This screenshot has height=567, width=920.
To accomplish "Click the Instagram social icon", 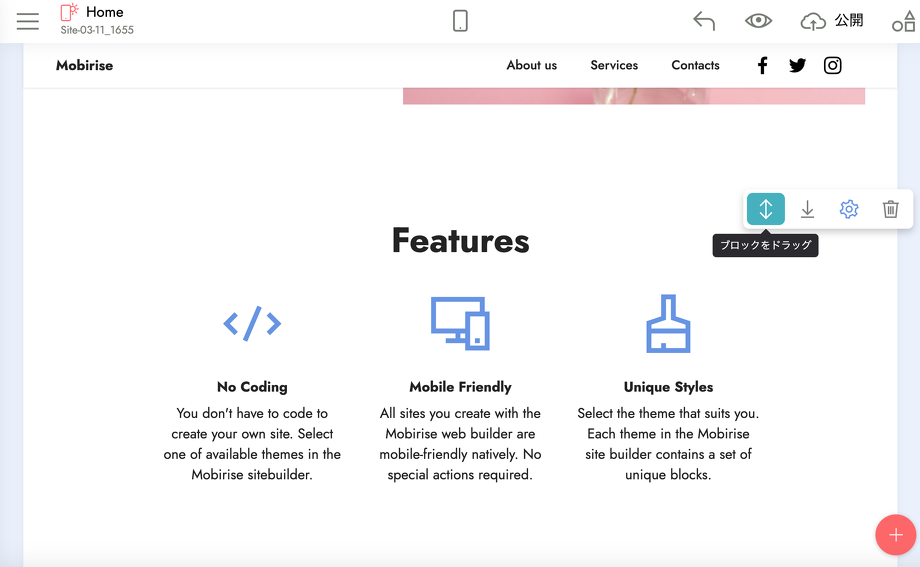I will [832, 65].
